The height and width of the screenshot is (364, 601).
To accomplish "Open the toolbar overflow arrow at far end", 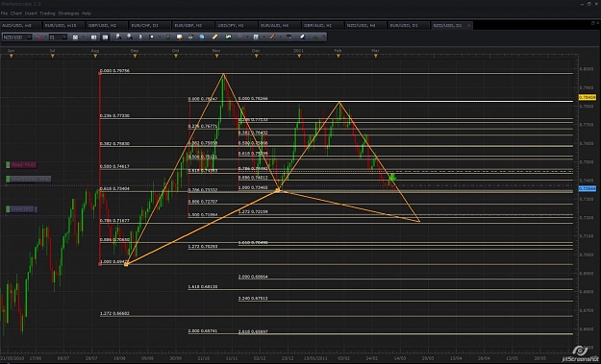I will (324, 37).
